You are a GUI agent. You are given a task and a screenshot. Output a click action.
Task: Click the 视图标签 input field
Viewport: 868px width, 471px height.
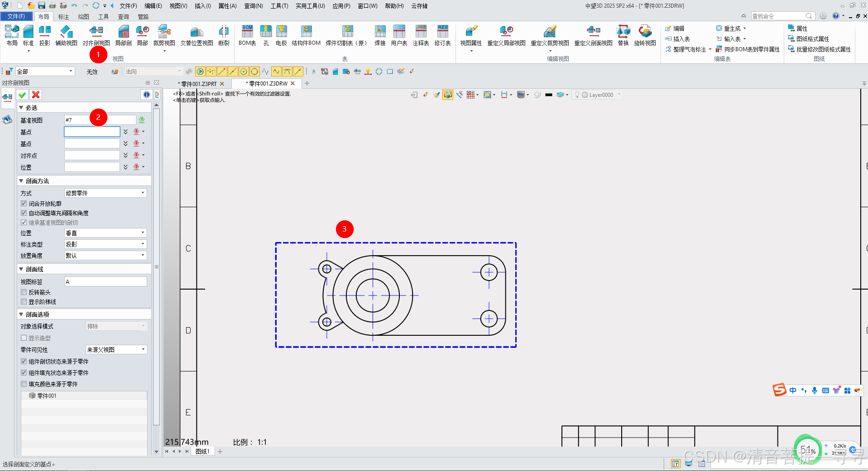(x=106, y=281)
